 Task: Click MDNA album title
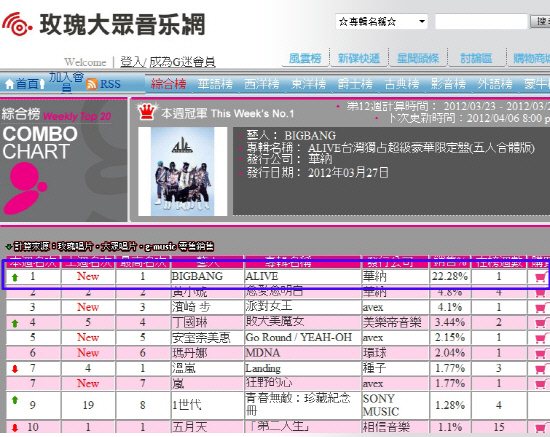click(262, 353)
